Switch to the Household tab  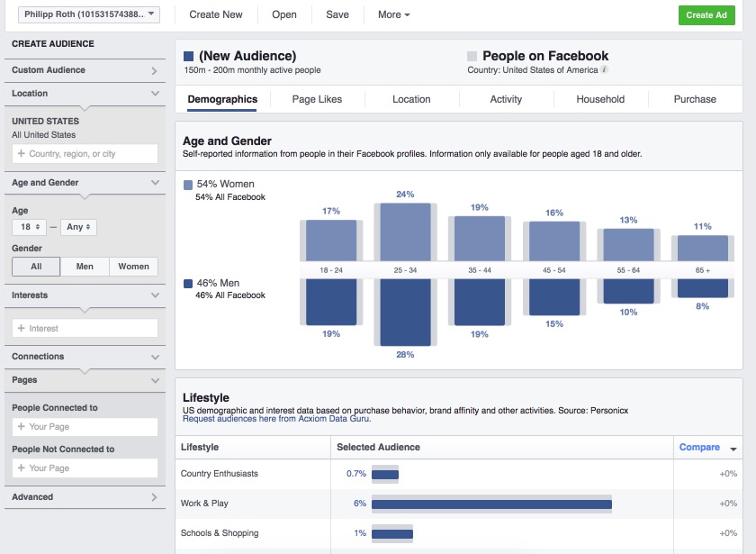[600, 99]
